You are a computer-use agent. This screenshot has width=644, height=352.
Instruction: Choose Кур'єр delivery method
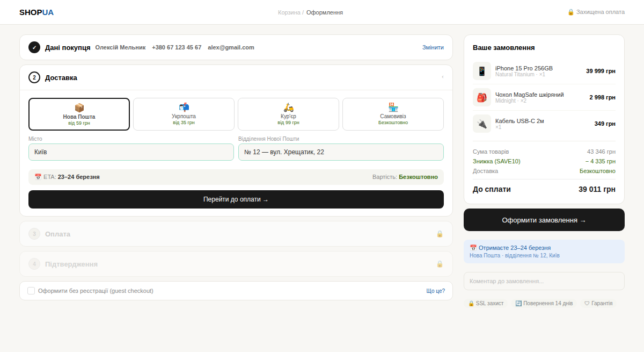point(288,114)
